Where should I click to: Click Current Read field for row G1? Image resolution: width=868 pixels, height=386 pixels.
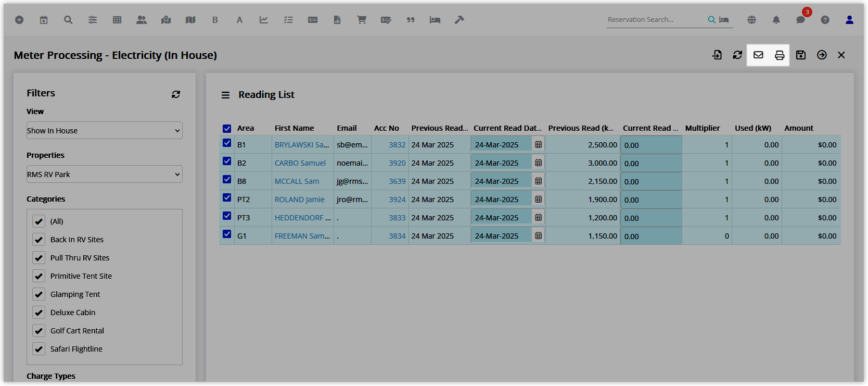click(651, 236)
